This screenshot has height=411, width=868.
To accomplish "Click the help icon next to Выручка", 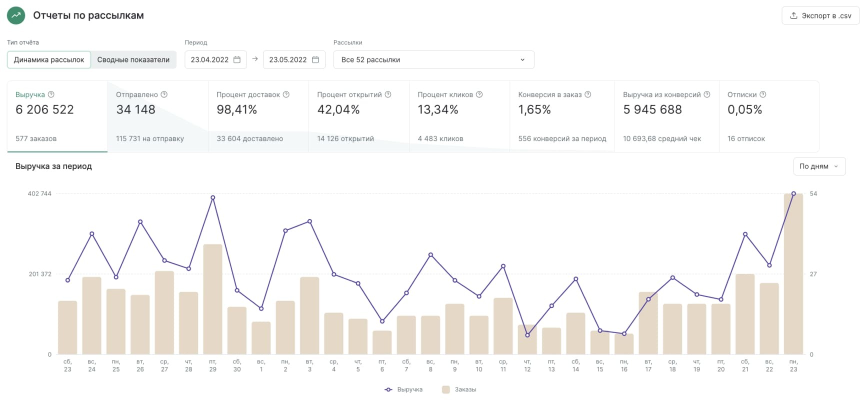I will pos(51,94).
